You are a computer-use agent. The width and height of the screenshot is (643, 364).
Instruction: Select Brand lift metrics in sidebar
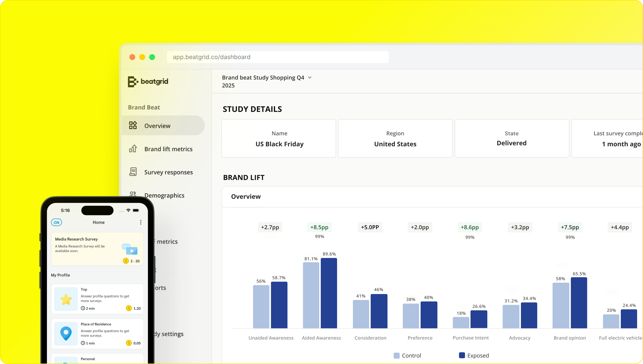pos(168,149)
